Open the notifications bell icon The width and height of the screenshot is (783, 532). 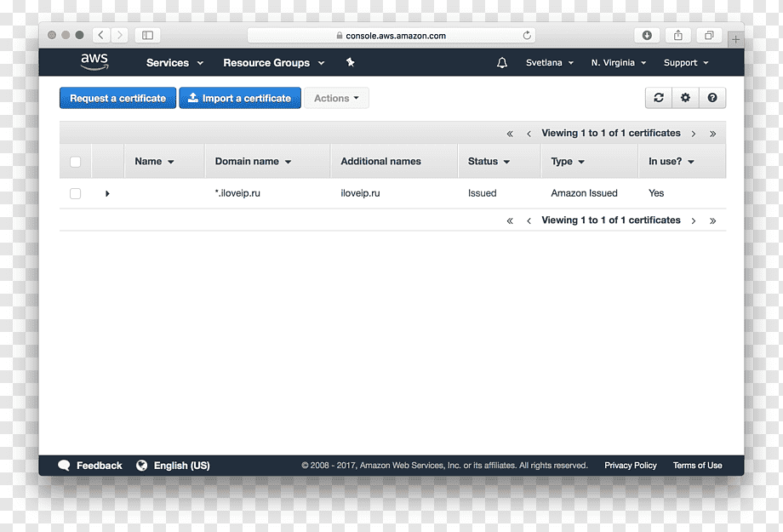pos(502,62)
